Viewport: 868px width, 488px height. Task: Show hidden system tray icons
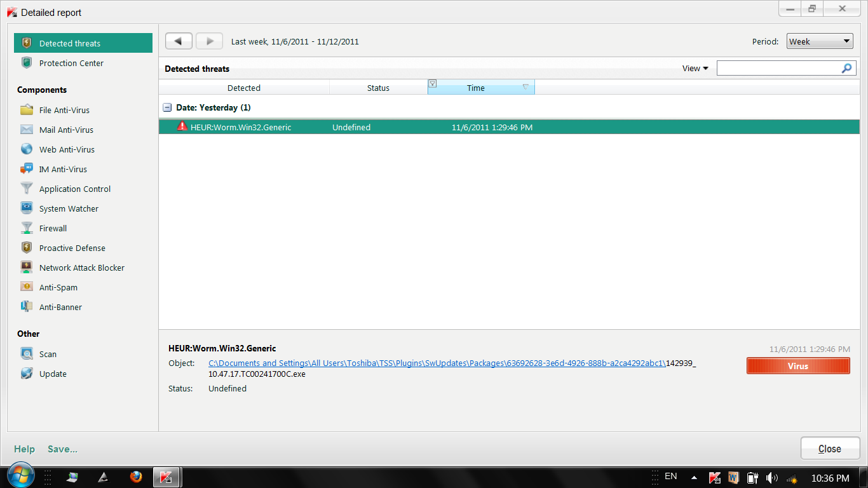[694, 478]
